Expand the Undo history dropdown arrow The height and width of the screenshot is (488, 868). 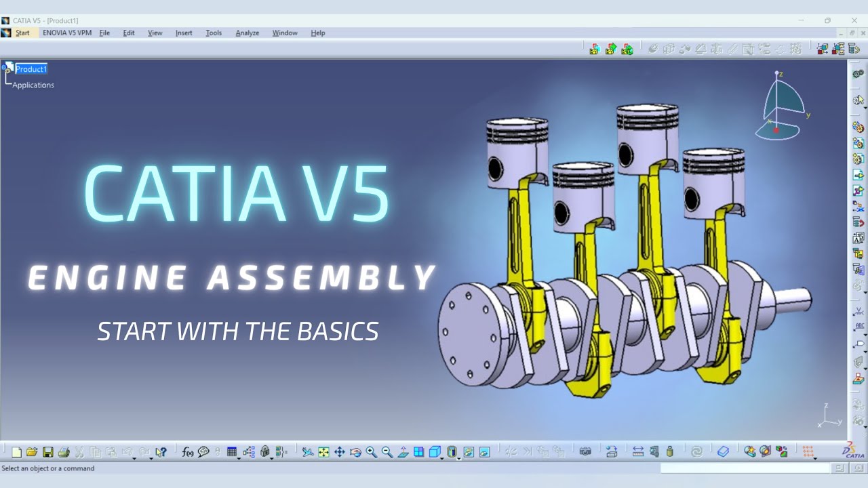pos(134,459)
